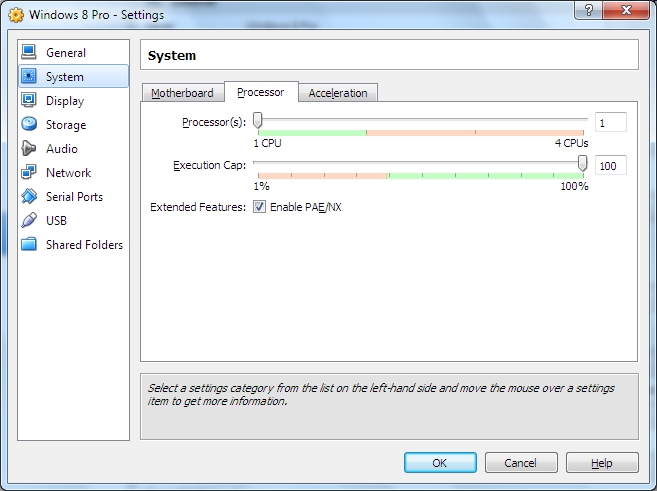The width and height of the screenshot is (657, 491).
Task: Open the USB plug icon
Action: point(29,220)
